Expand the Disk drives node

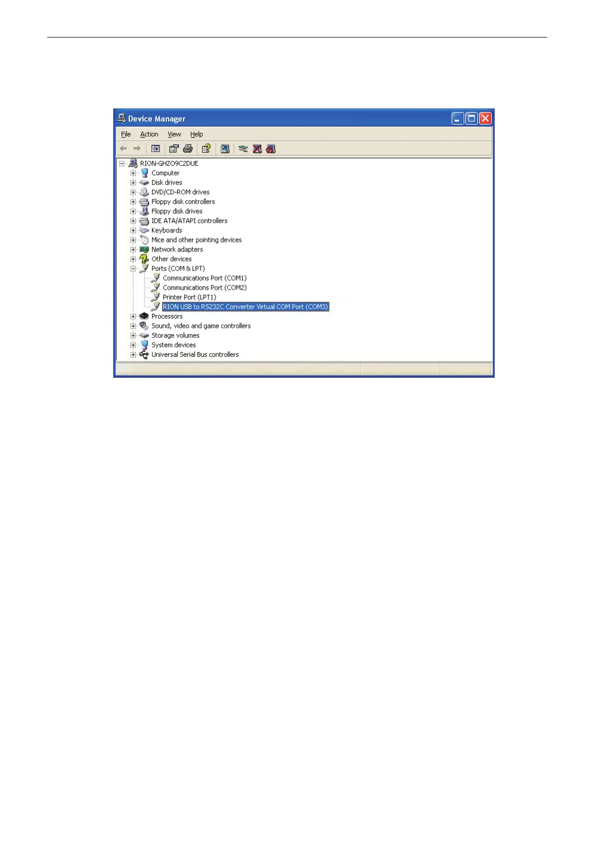133,183
